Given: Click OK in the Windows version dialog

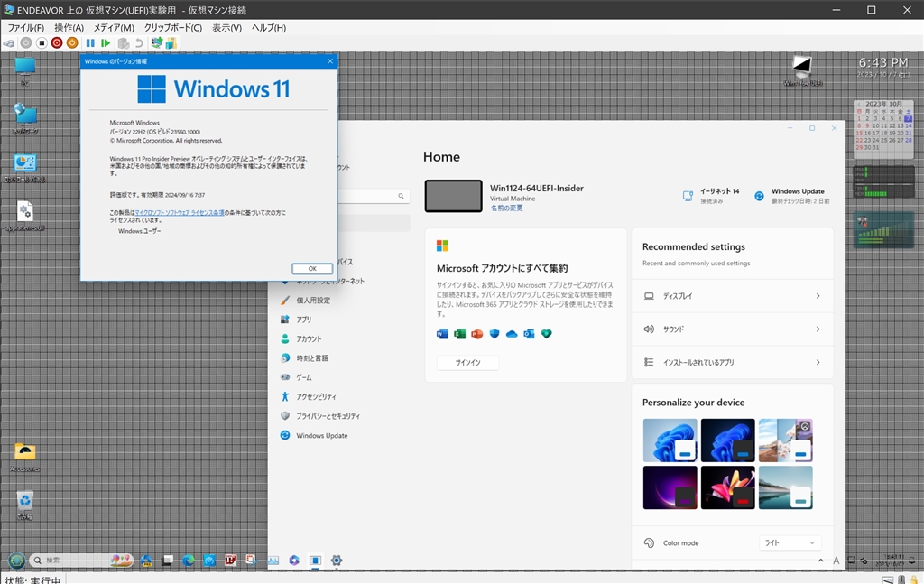Looking at the screenshot, I should pos(312,269).
